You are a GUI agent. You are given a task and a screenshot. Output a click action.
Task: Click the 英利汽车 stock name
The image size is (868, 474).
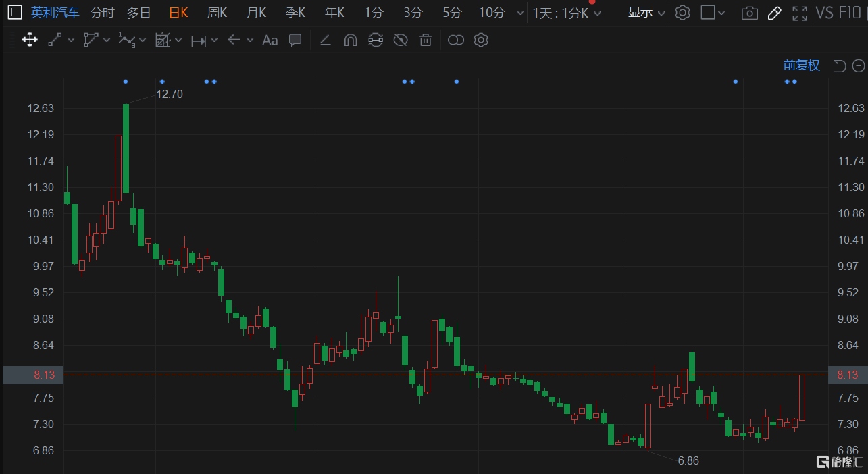pos(55,12)
